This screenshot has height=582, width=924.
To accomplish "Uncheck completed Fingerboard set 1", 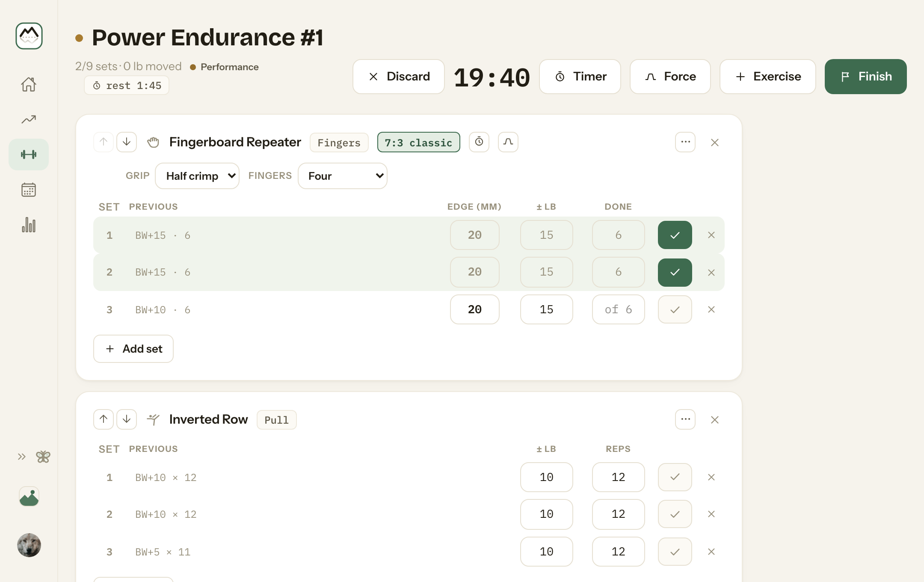I will pos(675,235).
